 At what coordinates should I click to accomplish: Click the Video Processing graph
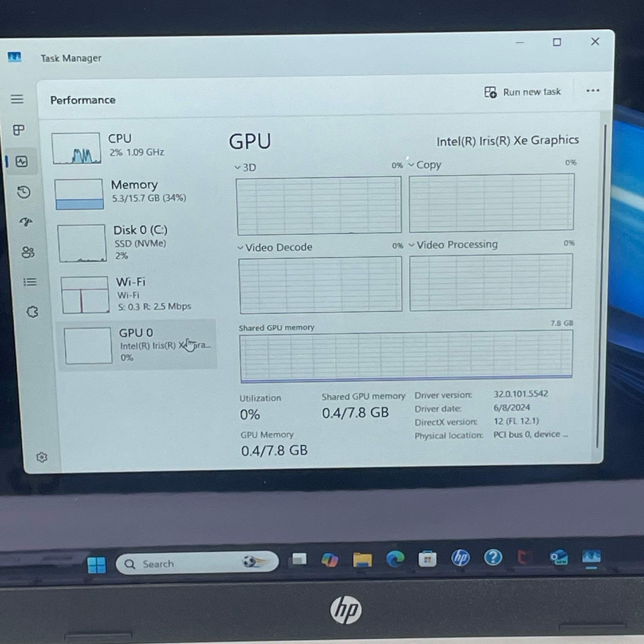(491, 282)
